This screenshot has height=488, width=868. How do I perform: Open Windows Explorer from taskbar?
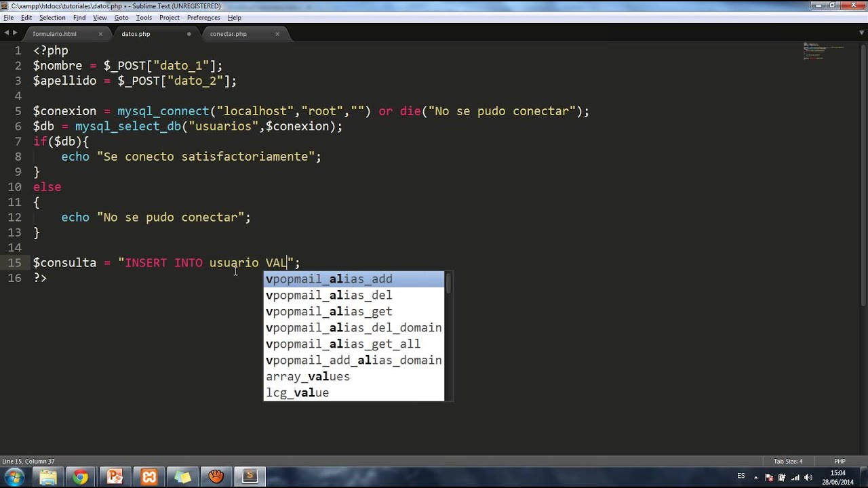pyautogui.click(x=48, y=477)
